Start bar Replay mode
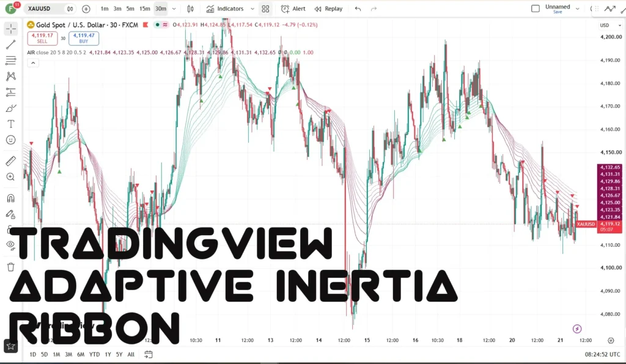The height and width of the screenshot is (364, 626). pyautogui.click(x=328, y=9)
